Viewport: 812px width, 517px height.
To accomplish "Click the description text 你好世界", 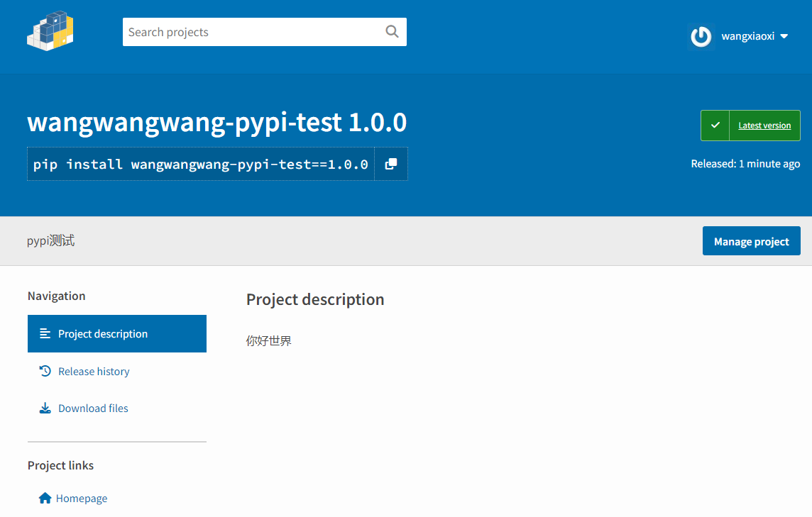I will 269,341.
